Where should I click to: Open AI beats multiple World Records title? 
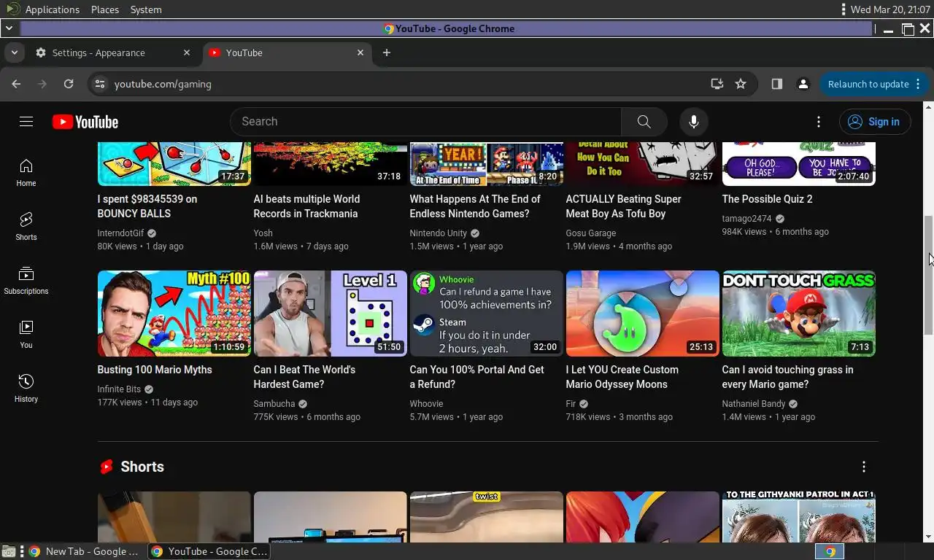(306, 206)
